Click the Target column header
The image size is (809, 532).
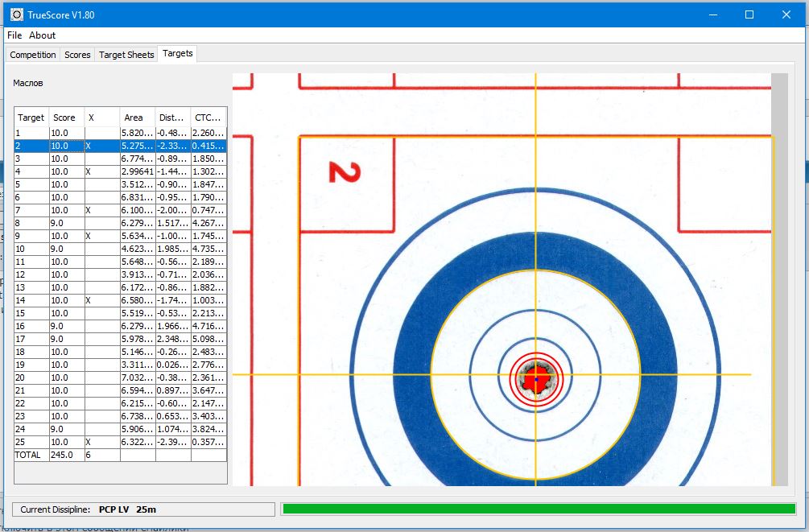(x=31, y=118)
